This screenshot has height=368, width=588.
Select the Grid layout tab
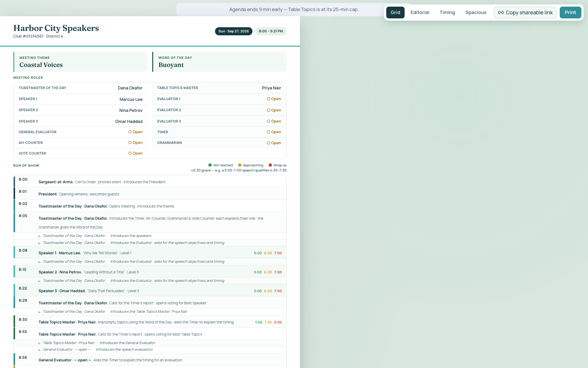[x=395, y=13]
